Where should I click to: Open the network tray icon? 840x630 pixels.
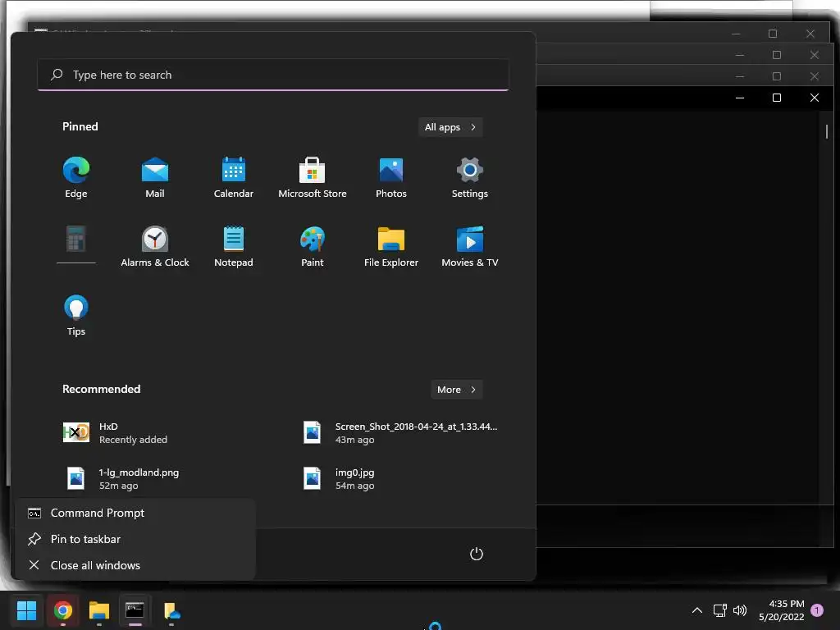(x=720, y=610)
